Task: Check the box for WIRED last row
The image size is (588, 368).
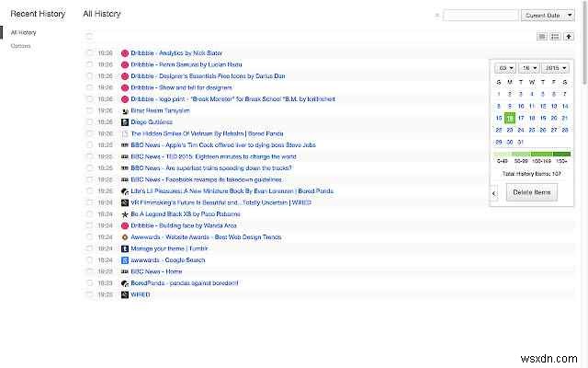Action: [x=89, y=294]
